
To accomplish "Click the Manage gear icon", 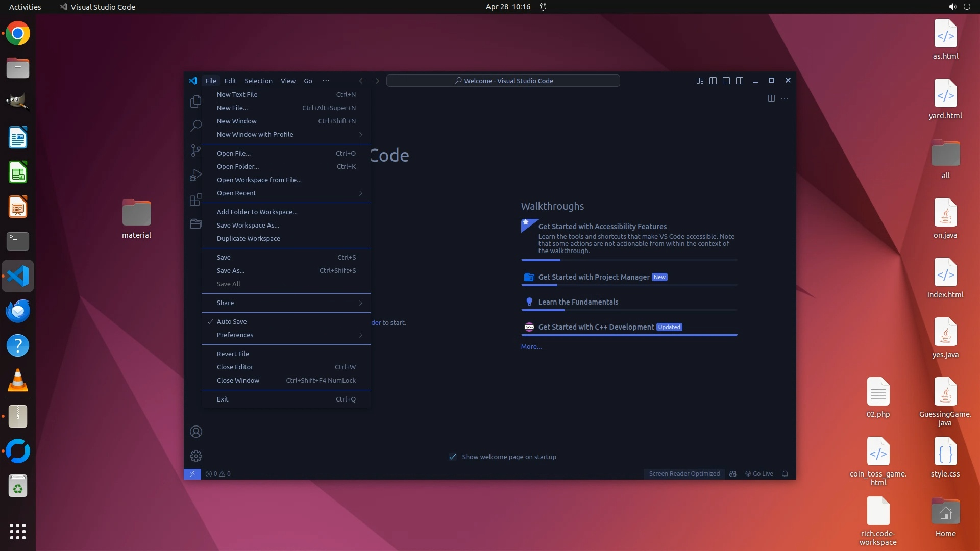I will 196,456.
